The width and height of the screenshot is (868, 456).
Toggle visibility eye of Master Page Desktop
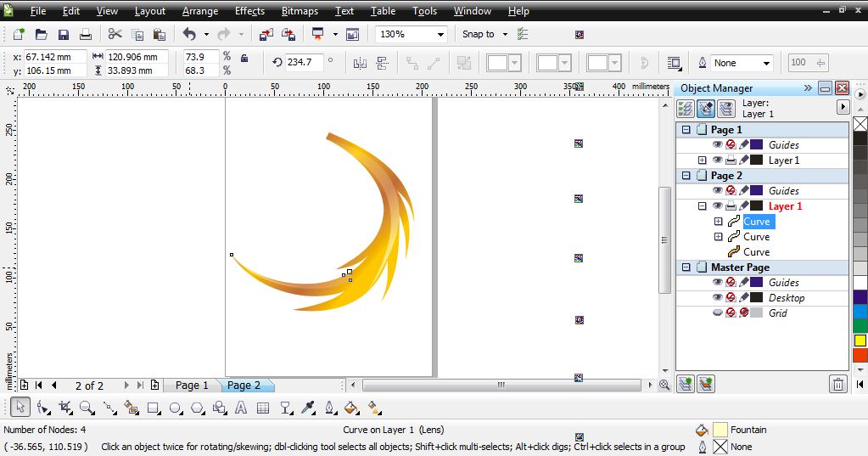(718, 297)
